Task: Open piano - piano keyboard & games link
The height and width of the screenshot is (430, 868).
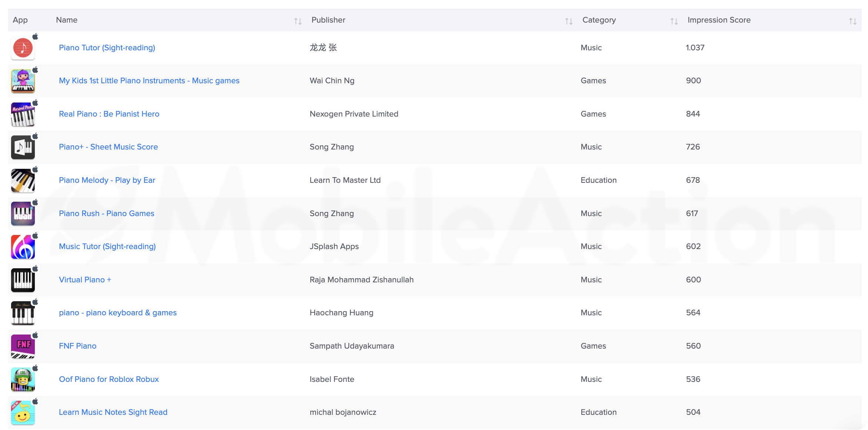Action: pos(118,313)
